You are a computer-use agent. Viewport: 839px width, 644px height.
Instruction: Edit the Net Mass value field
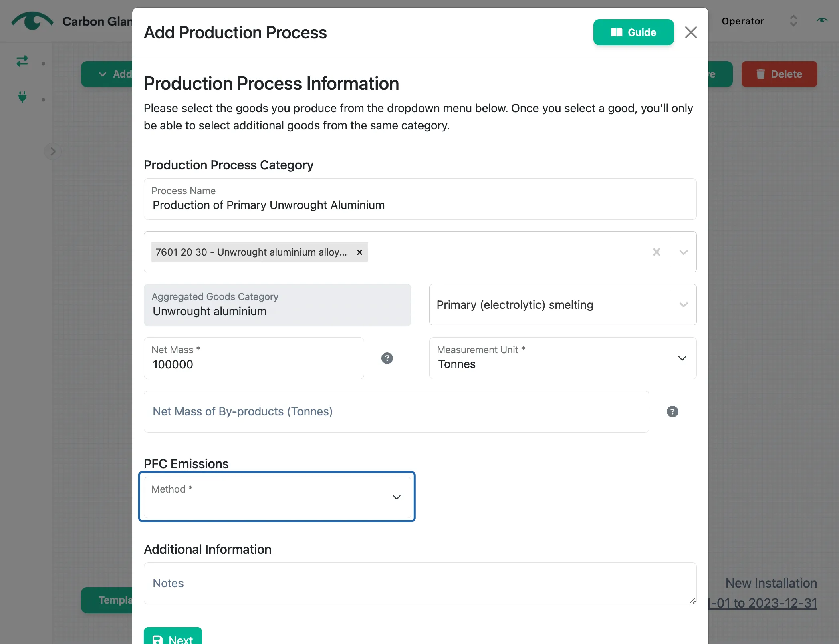coord(254,358)
